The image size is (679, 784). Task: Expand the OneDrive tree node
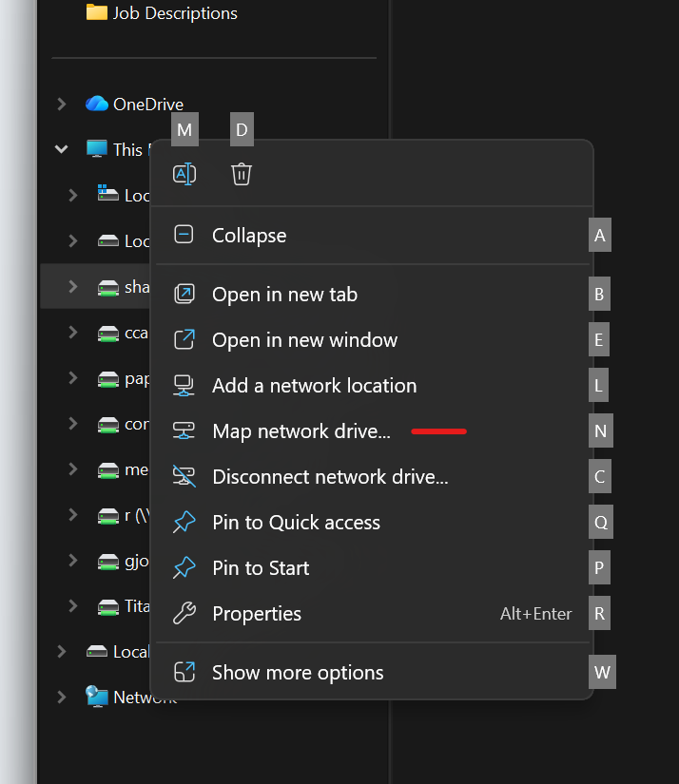click(x=62, y=104)
